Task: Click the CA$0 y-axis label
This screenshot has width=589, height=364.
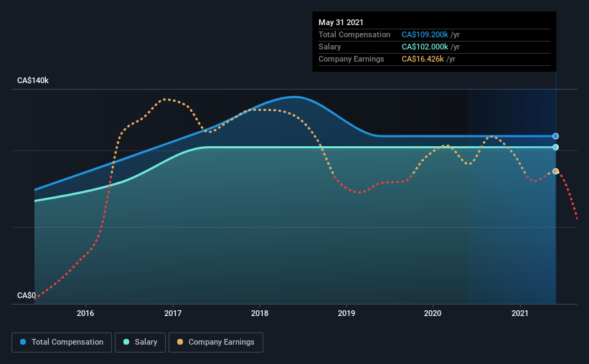Action: tap(27, 295)
